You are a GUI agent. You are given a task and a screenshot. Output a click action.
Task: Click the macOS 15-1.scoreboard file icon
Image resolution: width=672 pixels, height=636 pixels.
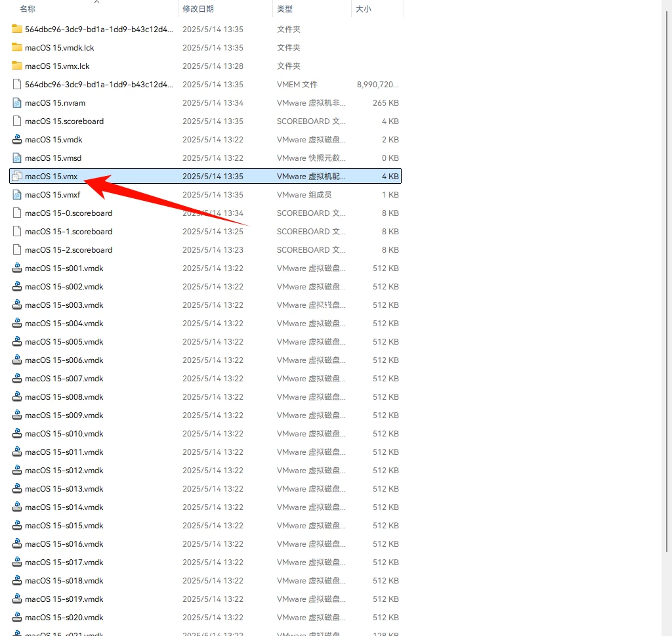click(x=16, y=232)
